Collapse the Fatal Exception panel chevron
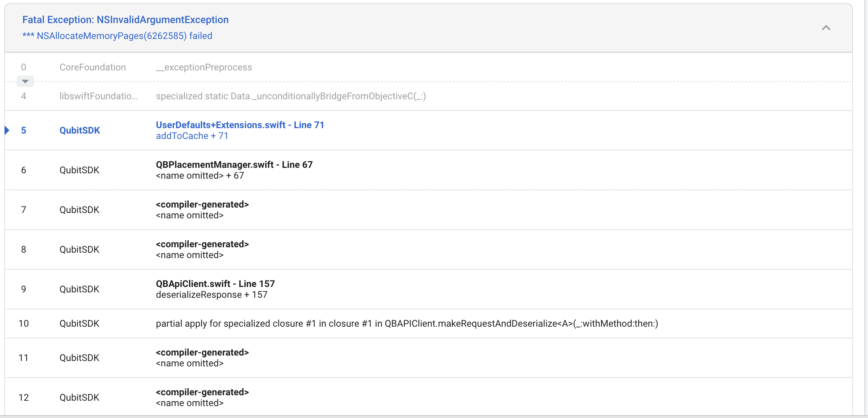 [x=826, y=28]
